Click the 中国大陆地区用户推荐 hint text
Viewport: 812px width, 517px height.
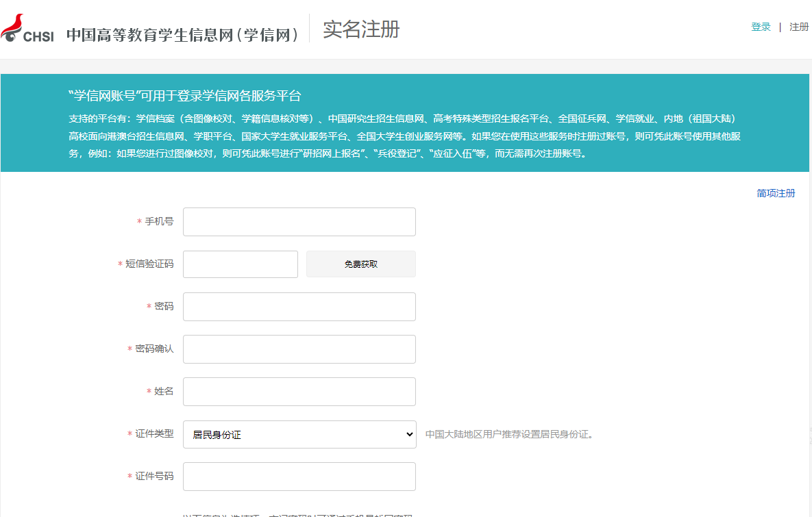tap(508, 434)
